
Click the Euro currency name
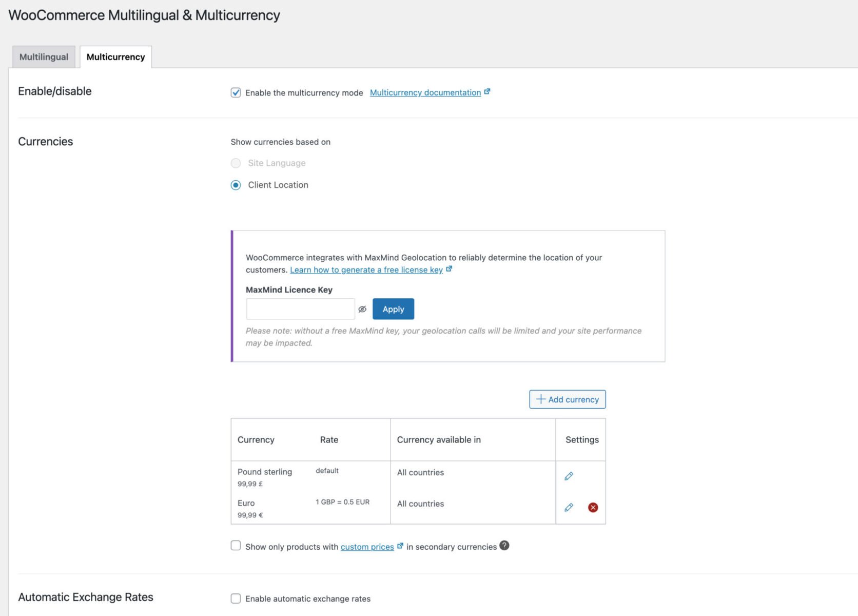[246, 503]
